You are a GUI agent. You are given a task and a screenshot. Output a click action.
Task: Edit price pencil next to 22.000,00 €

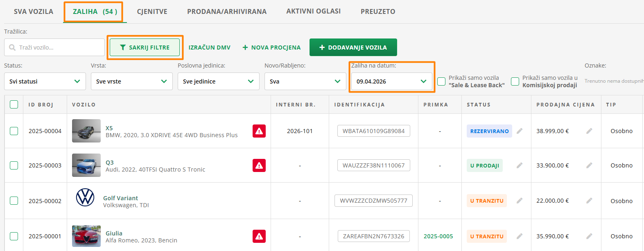(589, 201)
